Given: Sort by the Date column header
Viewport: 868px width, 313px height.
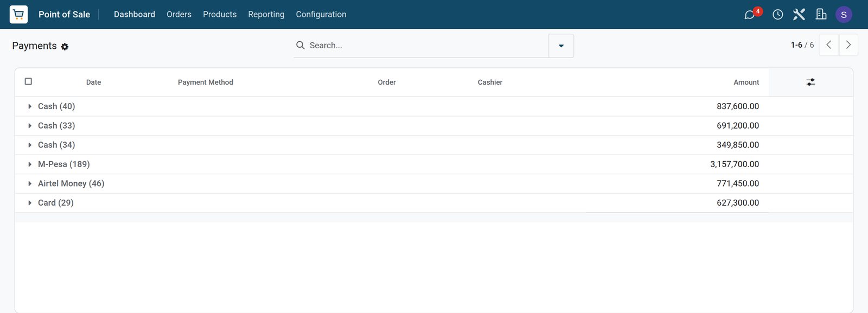Looking at the screenshot, I should (93, 82).
